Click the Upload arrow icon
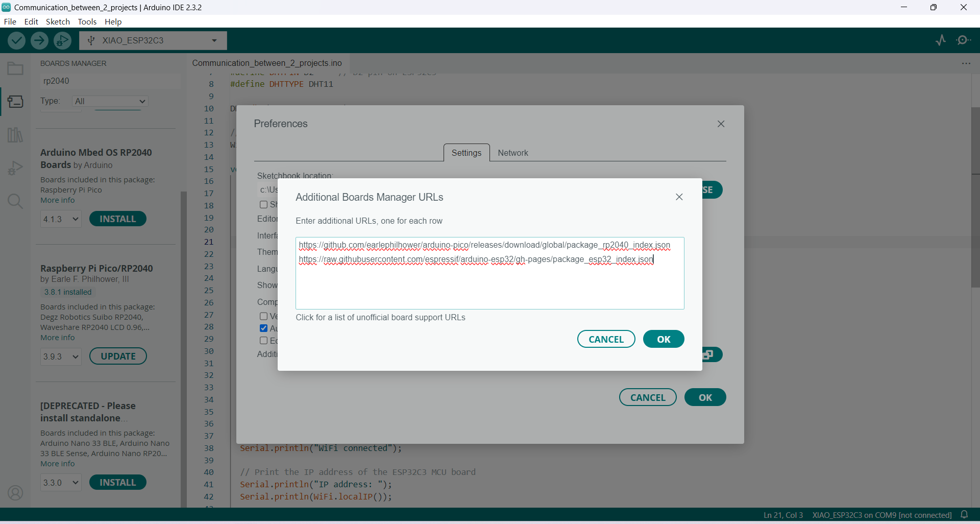Screen dimensions: 980x524 [39, 40]
